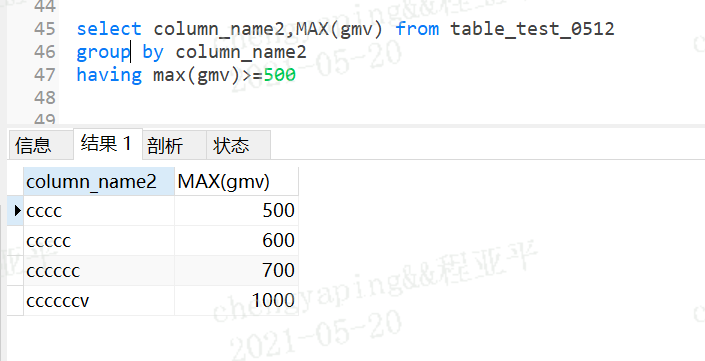Viewport: 705px width, 361px height.
Task: Click the MAX(gmv) column header
Action: pyautogui.click(x=236, y=182)
